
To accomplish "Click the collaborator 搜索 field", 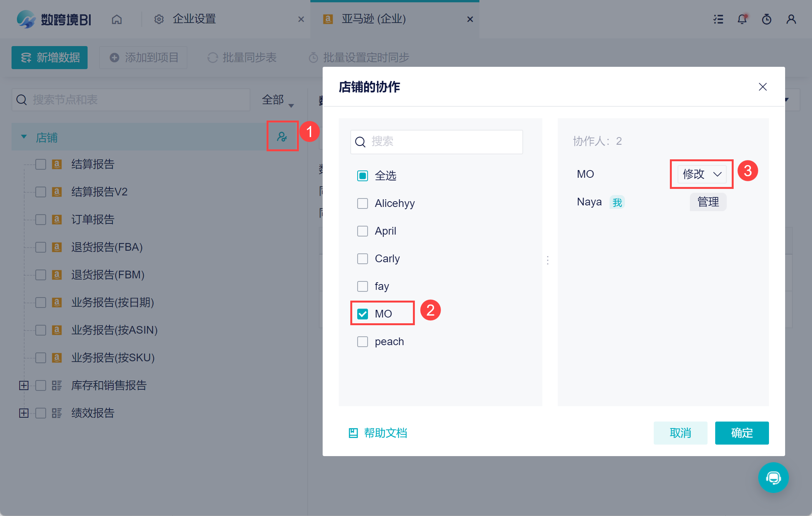I will (436, 142).
